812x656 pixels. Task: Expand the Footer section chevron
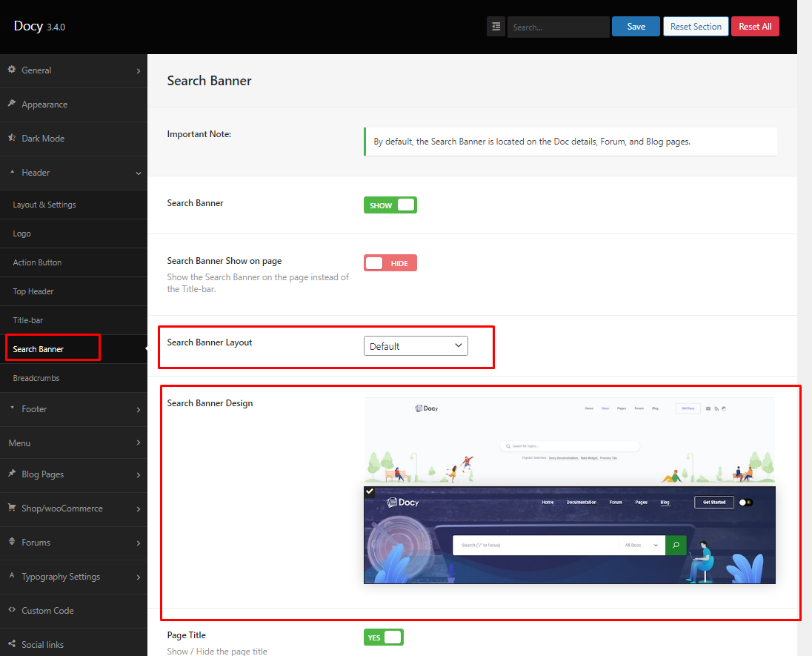[139, 410]
